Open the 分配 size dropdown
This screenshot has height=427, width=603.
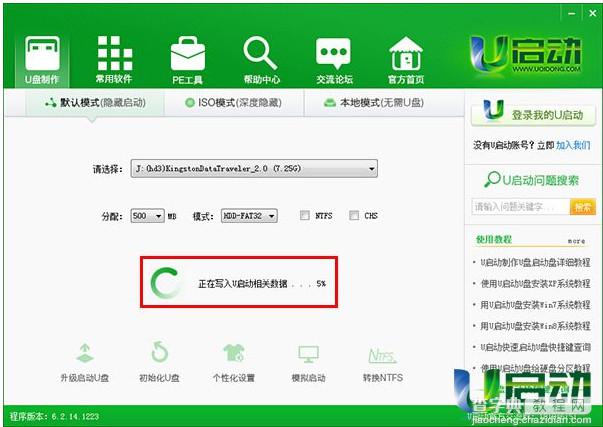pyautogui.click(x=147, y=216)
